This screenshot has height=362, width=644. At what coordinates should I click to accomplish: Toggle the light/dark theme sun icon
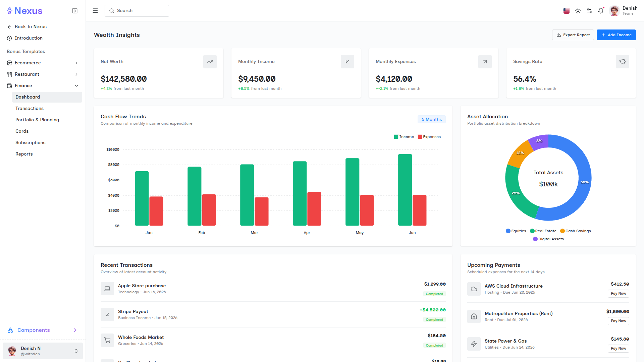tap(578, 11)
